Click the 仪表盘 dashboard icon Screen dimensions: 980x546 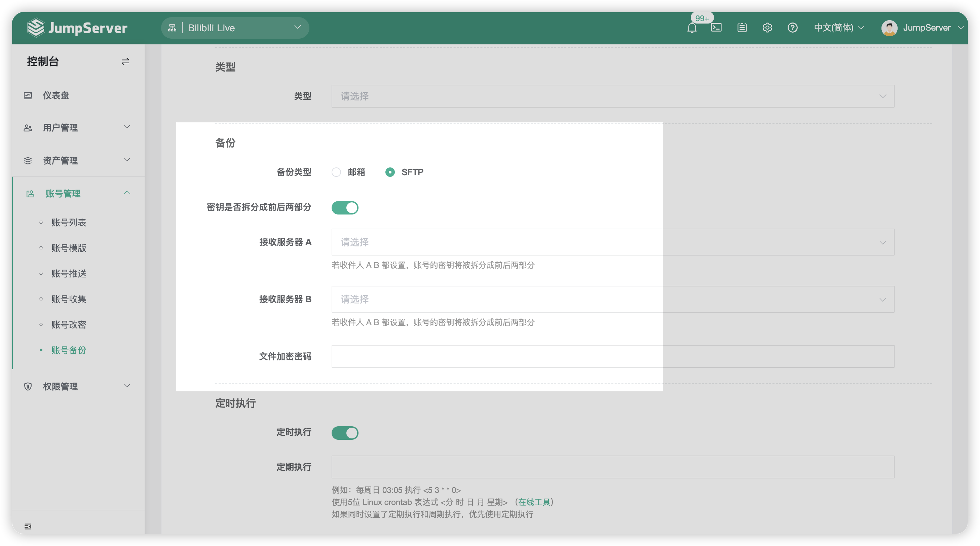[28, 95]
